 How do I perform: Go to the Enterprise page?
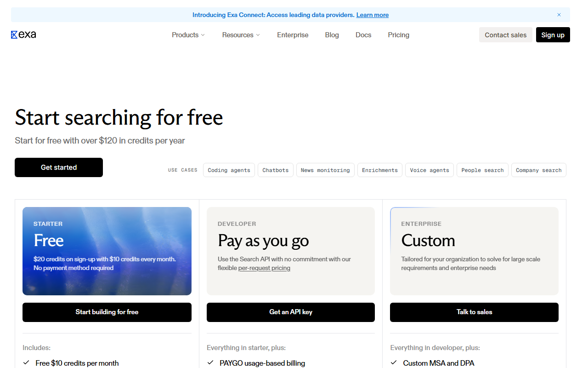pos(293,35)
